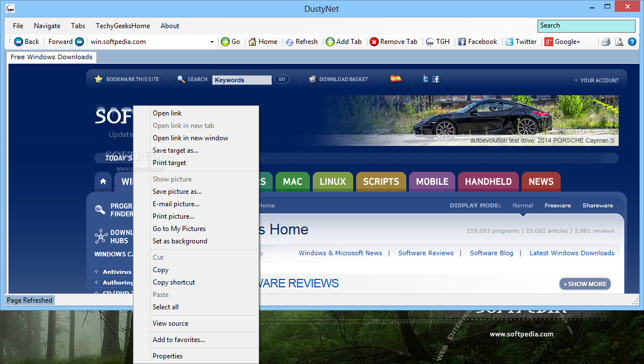Viewport: 644px width, 364px height.
Task: Open the LINUX category tab
Action: (332, 181)
